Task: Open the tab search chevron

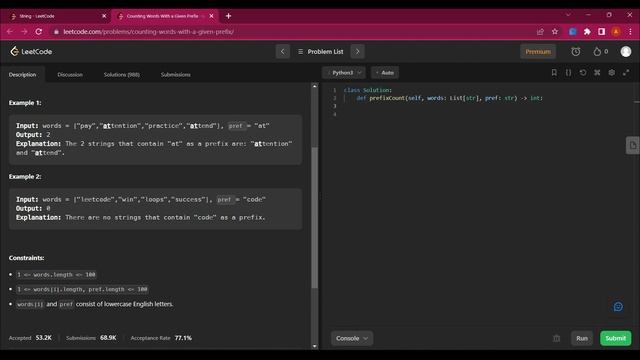Action: [x=568, y=15]
